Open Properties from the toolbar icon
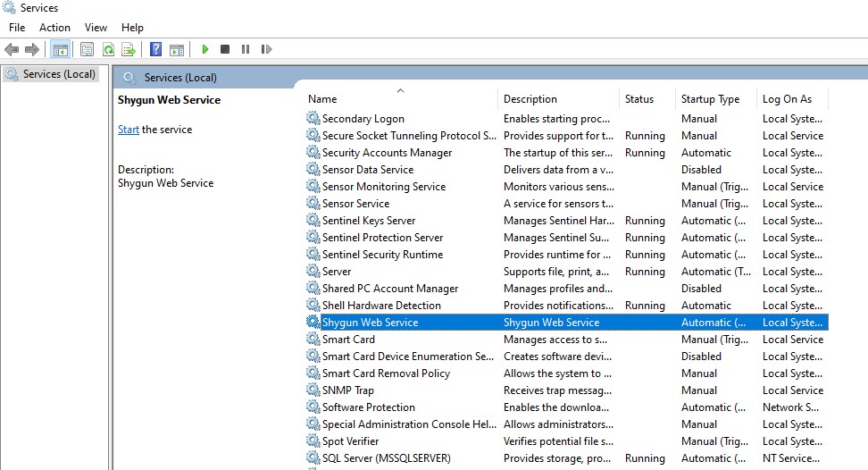 tap(87, 49)
